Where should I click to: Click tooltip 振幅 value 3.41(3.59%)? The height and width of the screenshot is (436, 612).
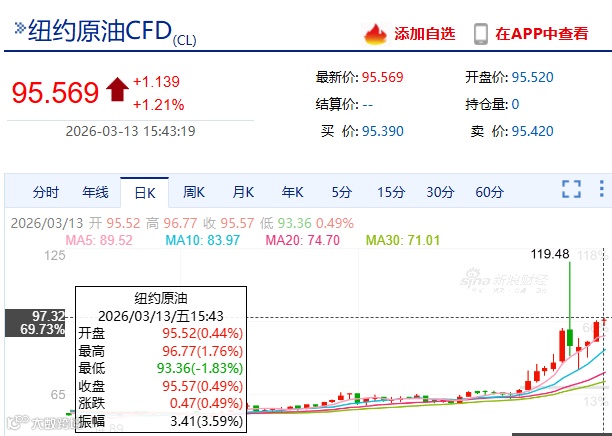[206, 421]
